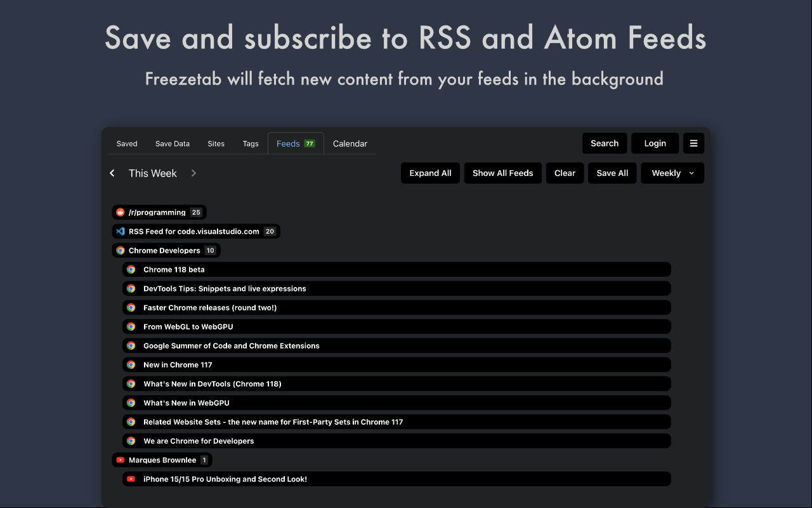Click the feeds count badge showing 77
This screenshot has height=508, width=812.
(310, 144)
